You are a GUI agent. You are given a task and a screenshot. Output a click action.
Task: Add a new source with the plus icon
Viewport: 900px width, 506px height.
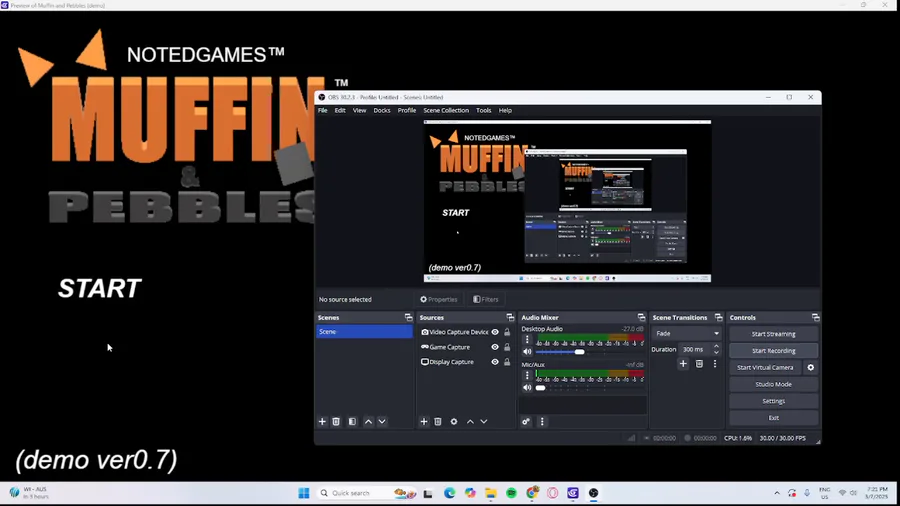[x=424, y=422]
